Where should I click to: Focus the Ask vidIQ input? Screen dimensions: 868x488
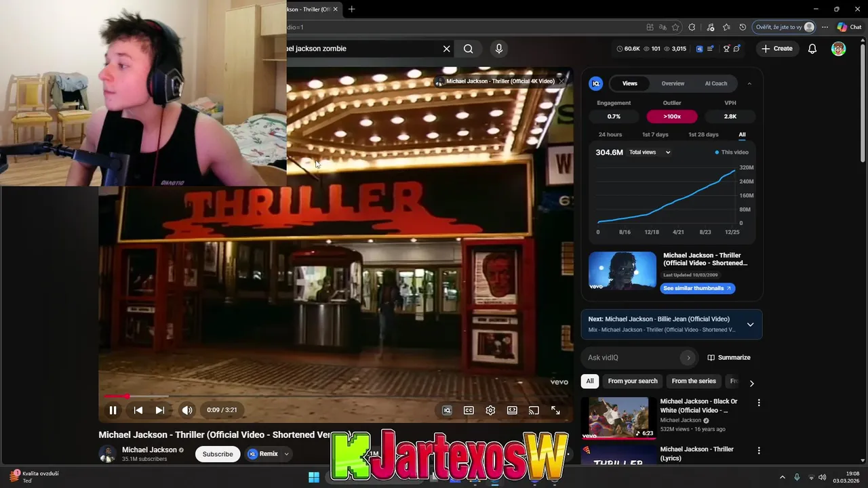[x=631, y=358]
